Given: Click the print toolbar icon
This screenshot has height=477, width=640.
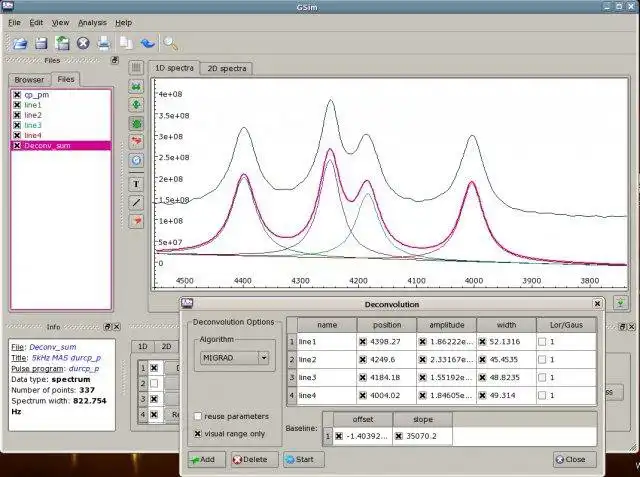Looking at the screenshot, I should tap(104, 43).
